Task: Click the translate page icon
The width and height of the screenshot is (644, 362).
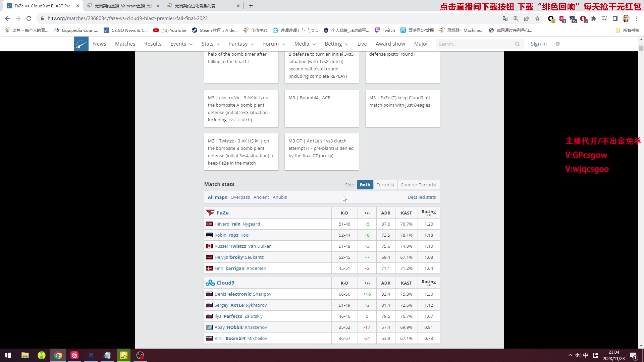Action: 505,18
